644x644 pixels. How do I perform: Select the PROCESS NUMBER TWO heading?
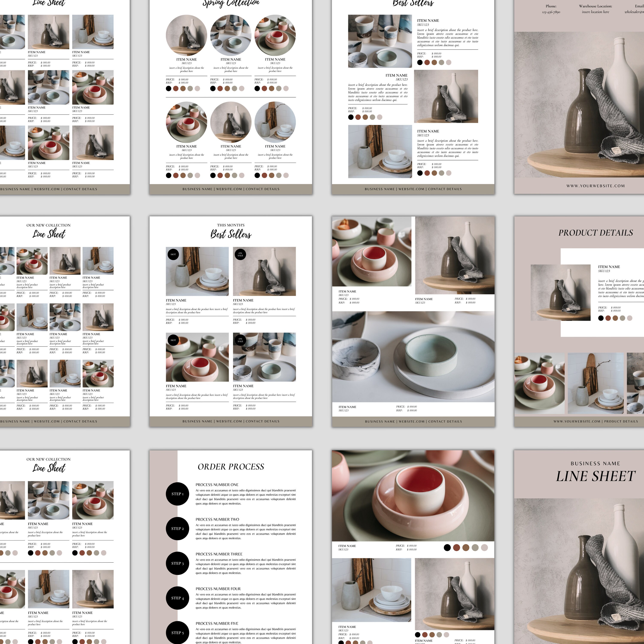click(x=217, y=519)
